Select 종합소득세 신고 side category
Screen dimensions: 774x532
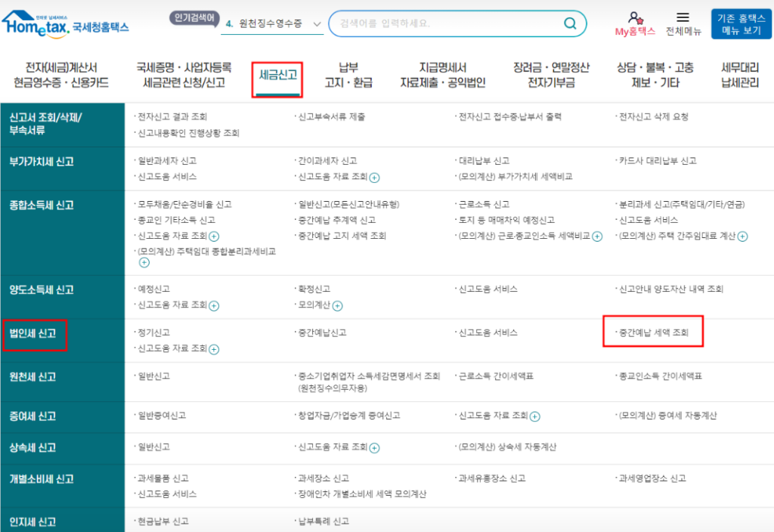(x=62, y=233)
